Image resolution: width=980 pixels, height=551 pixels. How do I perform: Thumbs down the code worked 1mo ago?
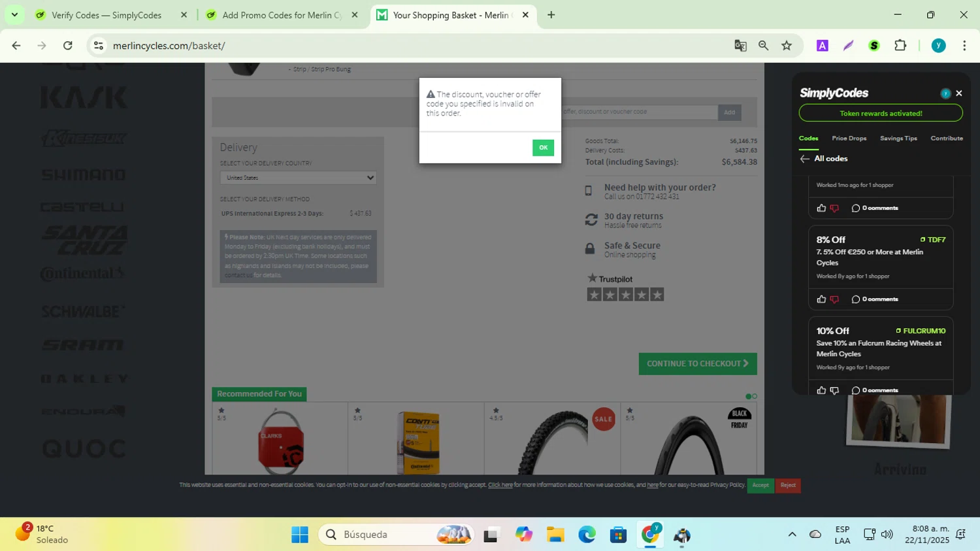834,209
